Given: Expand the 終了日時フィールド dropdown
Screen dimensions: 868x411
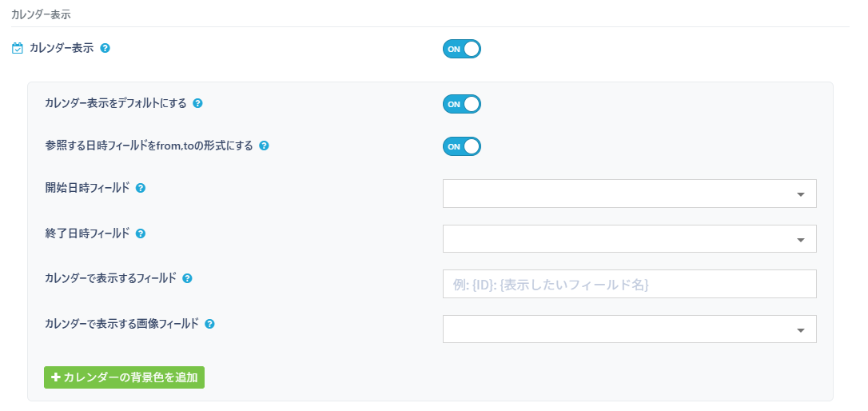Looking at the screenshot, I should tap(629, 239).
